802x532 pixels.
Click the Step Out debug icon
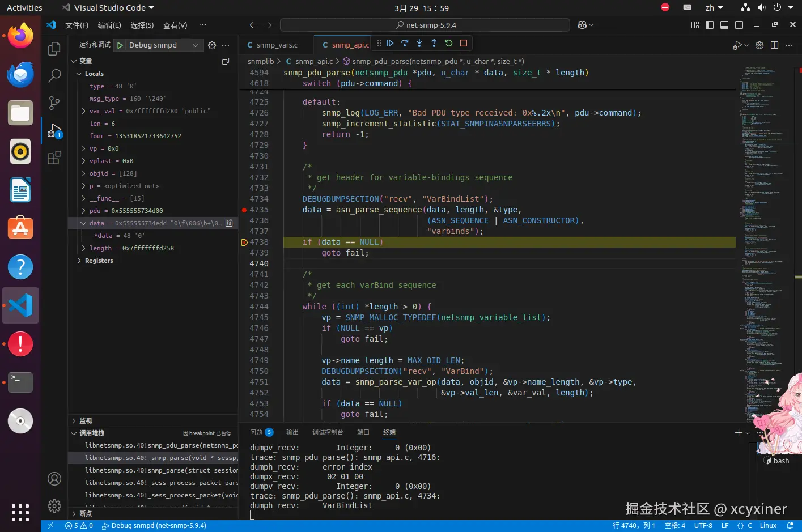pos(434,43)
